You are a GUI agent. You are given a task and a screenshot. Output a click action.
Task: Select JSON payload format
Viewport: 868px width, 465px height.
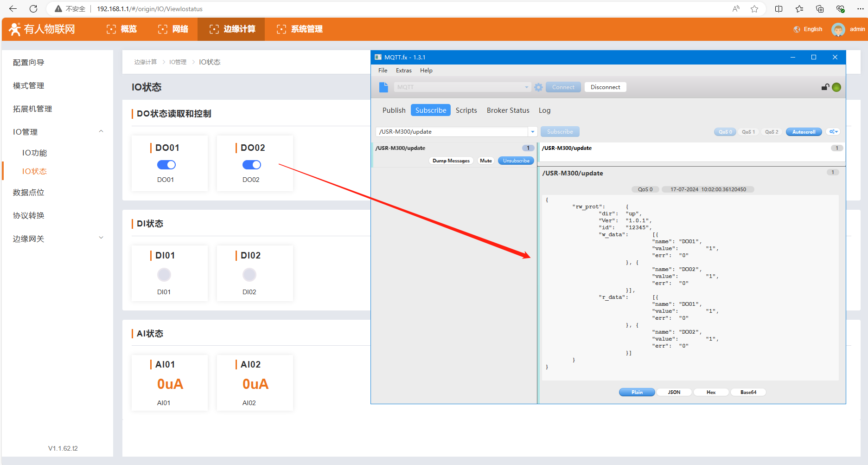[x=674, y=392]
